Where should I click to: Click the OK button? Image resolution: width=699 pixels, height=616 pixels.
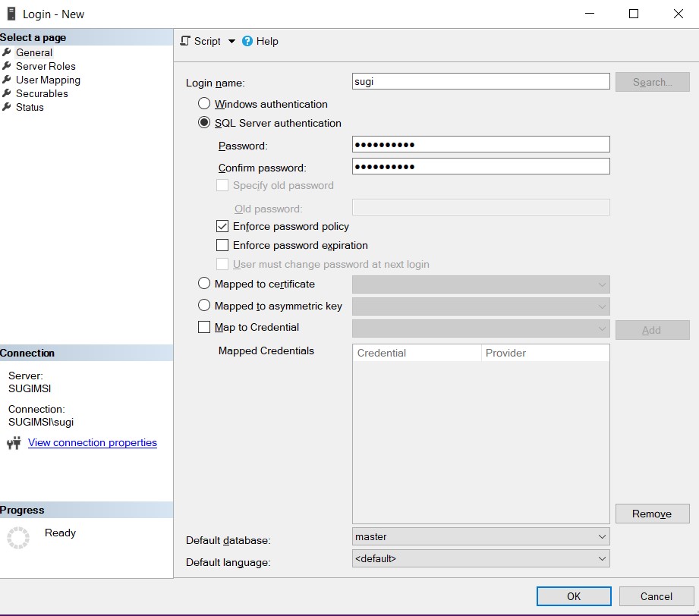click(574, 596)
